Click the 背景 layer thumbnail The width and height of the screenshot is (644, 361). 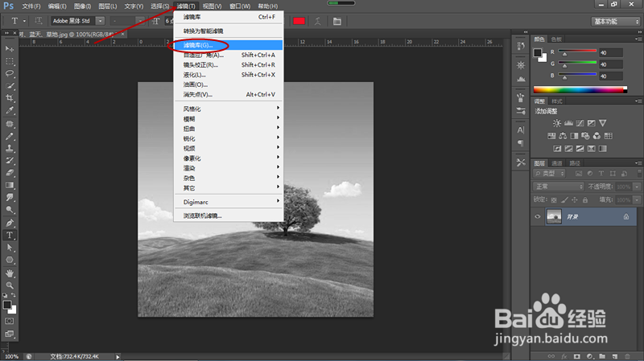tap(554, 216)
